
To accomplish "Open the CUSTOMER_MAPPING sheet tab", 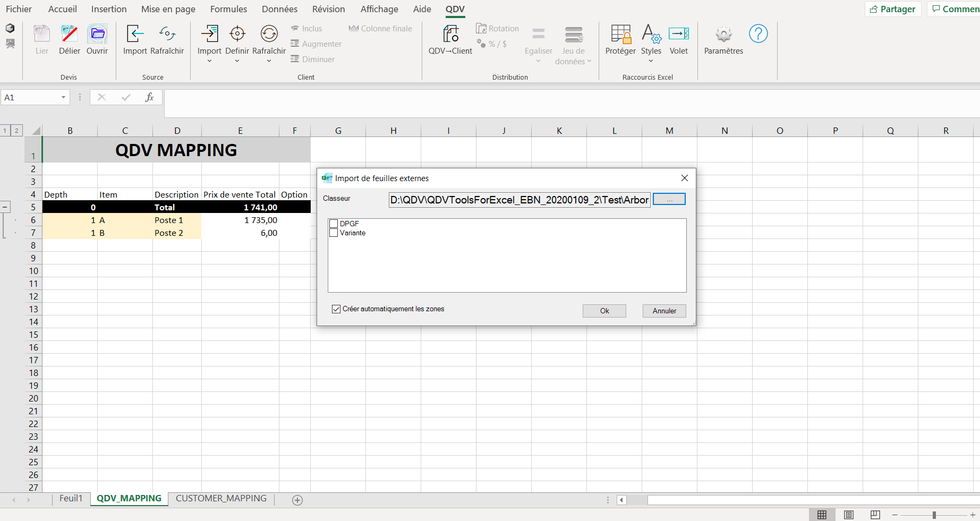I will pyautogui.click(x=221, y=498).
